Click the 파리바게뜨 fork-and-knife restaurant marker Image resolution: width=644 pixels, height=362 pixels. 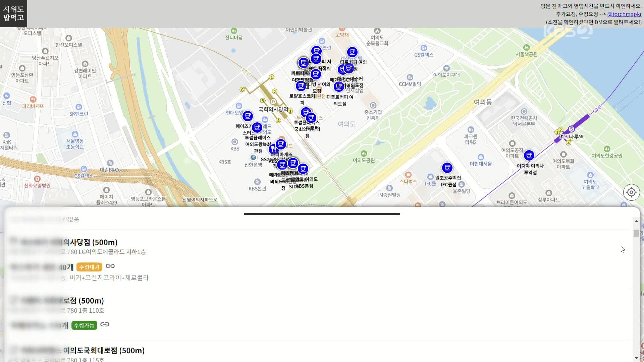(273, 149)
